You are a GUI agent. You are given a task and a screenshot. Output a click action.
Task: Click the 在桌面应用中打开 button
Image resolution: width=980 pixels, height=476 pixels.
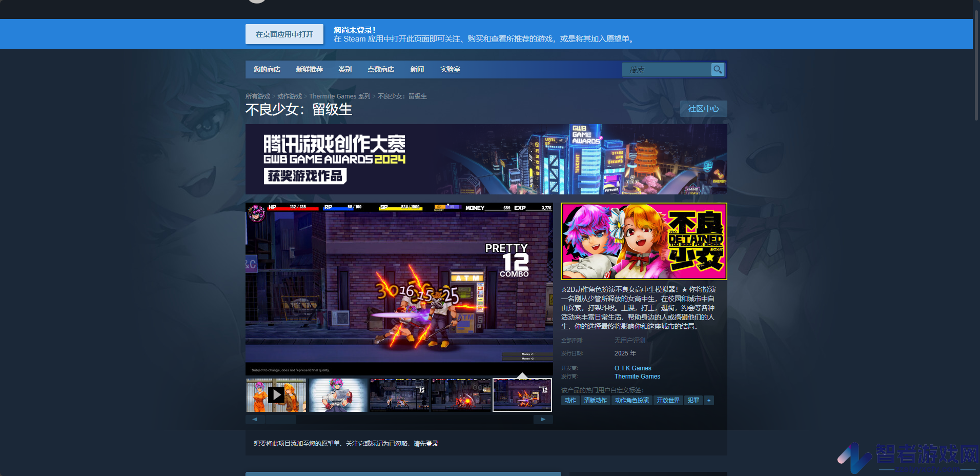coord(284,34)
